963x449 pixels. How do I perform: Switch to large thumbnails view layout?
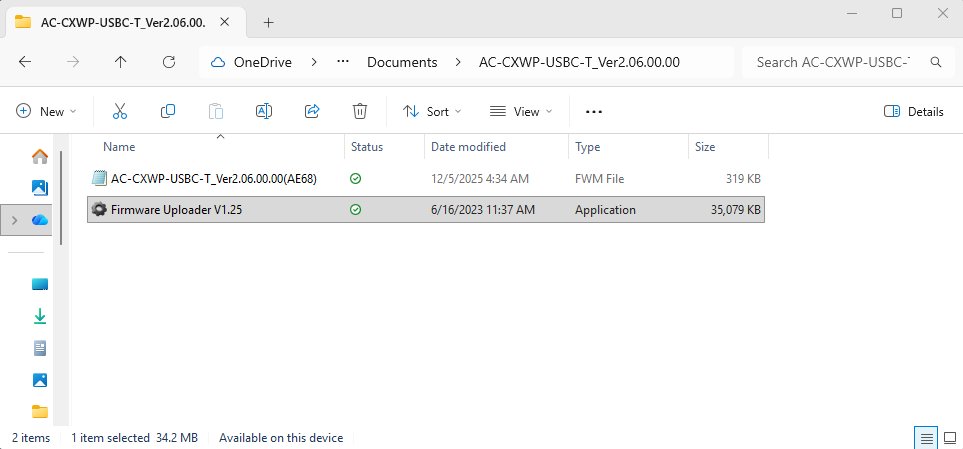949,438
